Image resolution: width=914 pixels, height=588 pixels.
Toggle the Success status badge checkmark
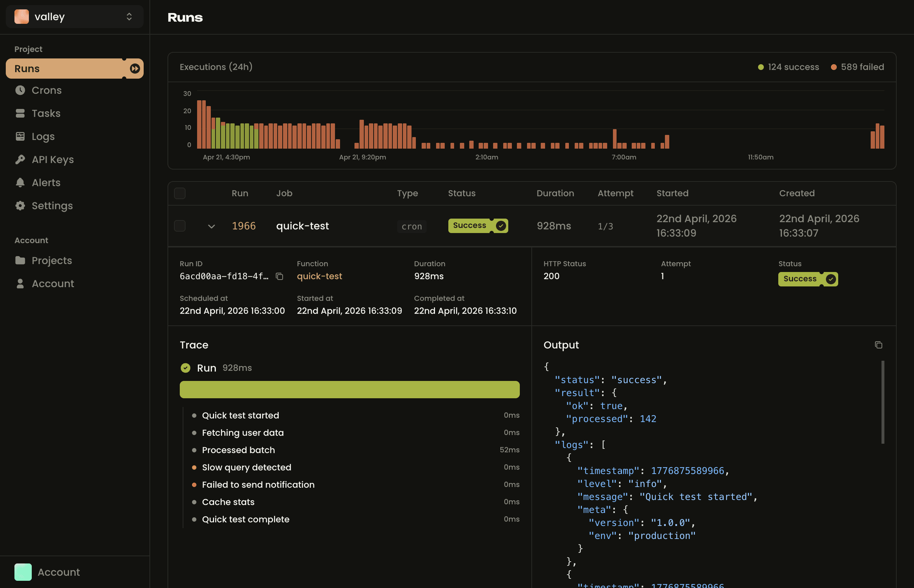click(501, 226)
